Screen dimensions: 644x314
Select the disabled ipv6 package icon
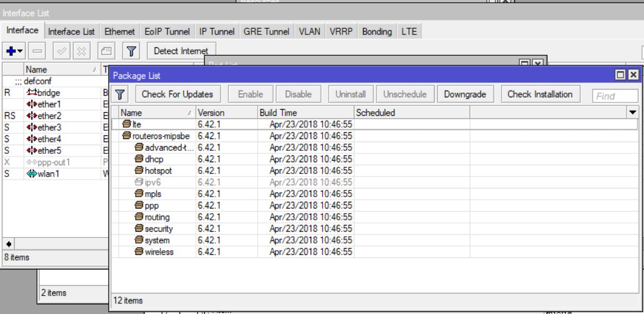(139, 182)
